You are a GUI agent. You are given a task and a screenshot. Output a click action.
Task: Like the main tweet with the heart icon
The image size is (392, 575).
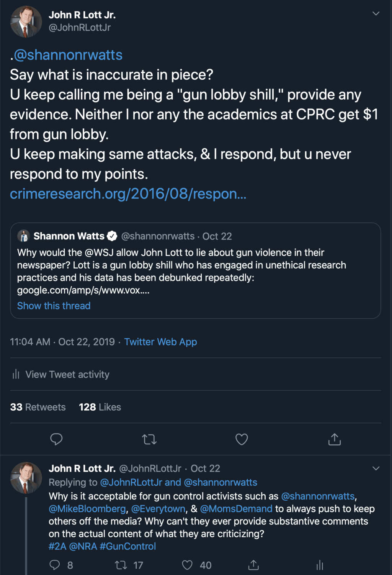[242, 439]
